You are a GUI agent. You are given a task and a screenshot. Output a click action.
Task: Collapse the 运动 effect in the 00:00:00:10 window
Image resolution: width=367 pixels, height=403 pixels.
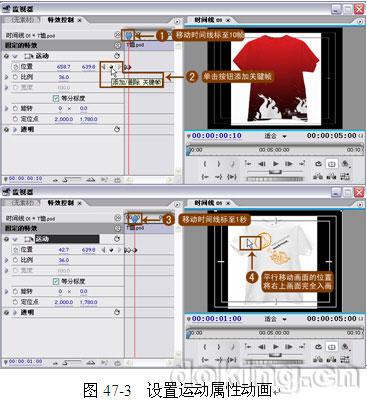click(x=15, y=56)
